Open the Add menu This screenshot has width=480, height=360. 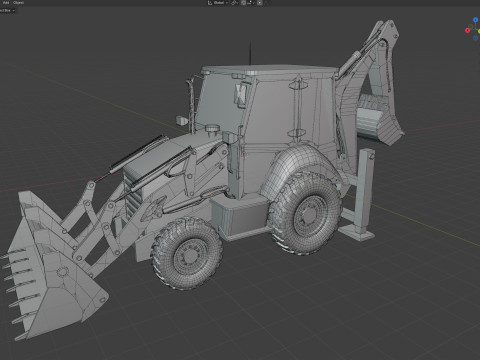(x=6, y=3)
